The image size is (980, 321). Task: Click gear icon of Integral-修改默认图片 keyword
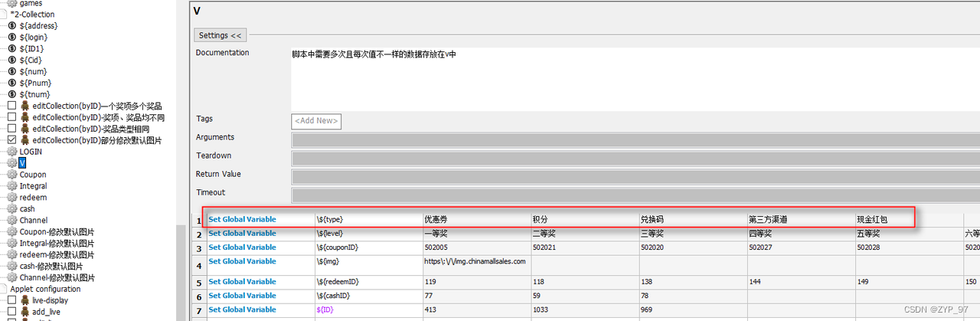tap(12, 243)
